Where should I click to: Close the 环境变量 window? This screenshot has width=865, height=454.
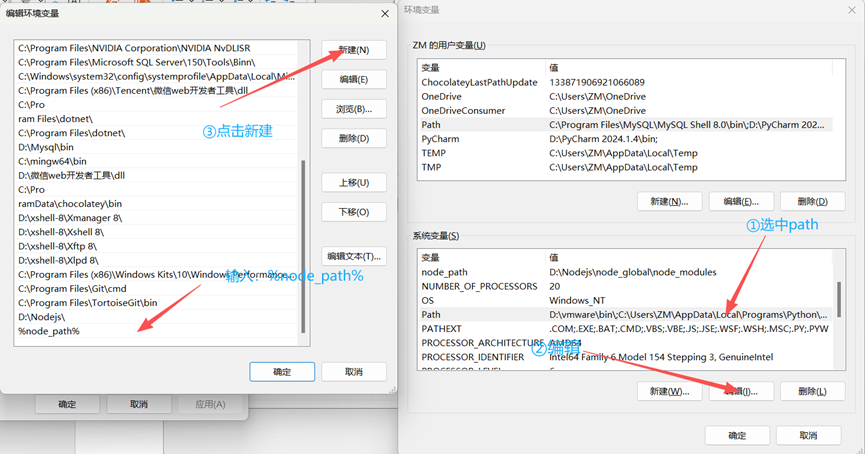pos(852,10)
